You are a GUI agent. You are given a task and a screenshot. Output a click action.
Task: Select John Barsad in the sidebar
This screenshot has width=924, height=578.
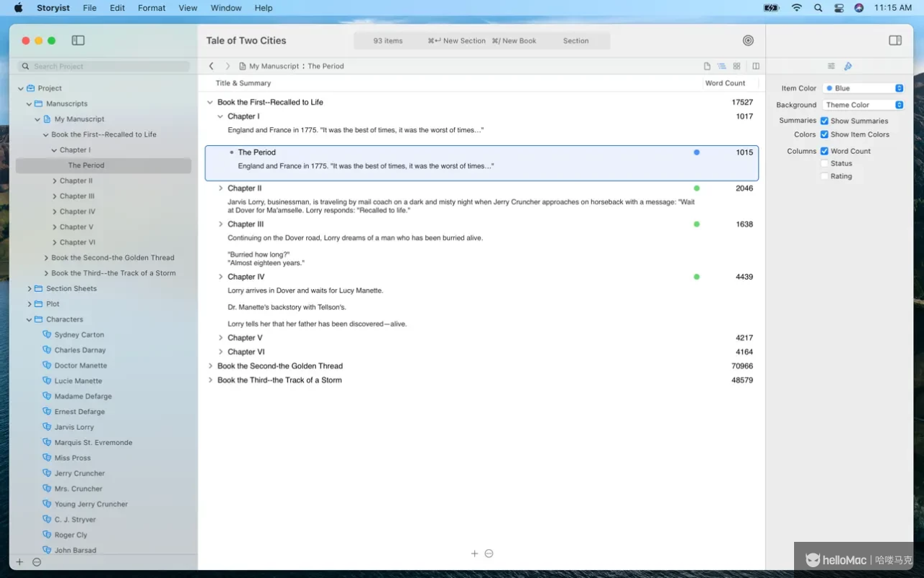(x=75, y=550)
